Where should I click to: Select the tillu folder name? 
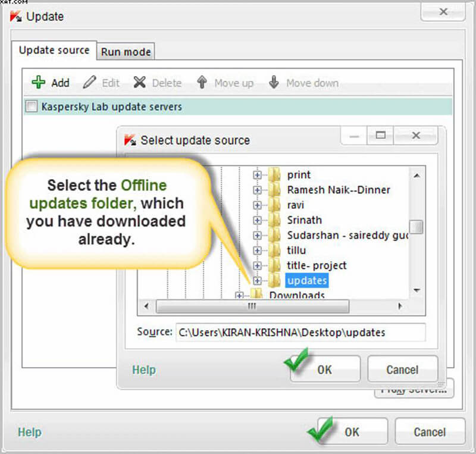click(x=296, y=251)
